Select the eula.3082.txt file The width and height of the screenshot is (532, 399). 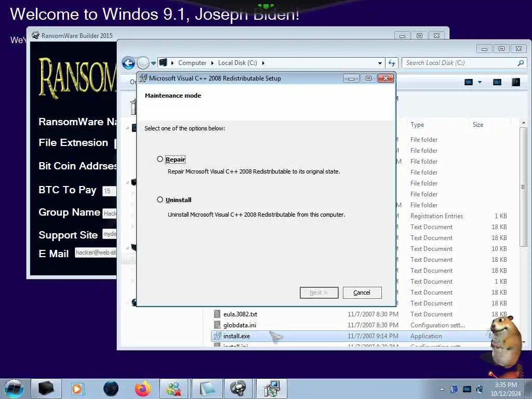point(240,314)
